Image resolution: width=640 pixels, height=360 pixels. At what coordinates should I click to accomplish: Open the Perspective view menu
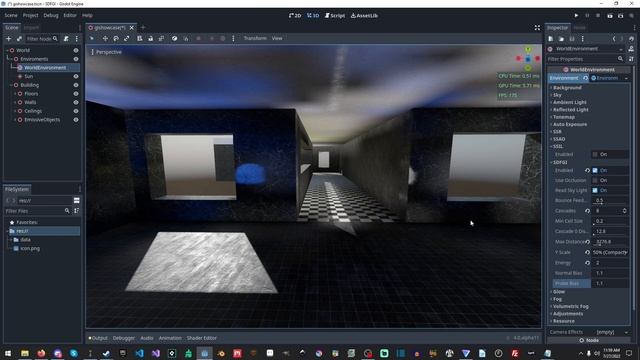[107, 52]
